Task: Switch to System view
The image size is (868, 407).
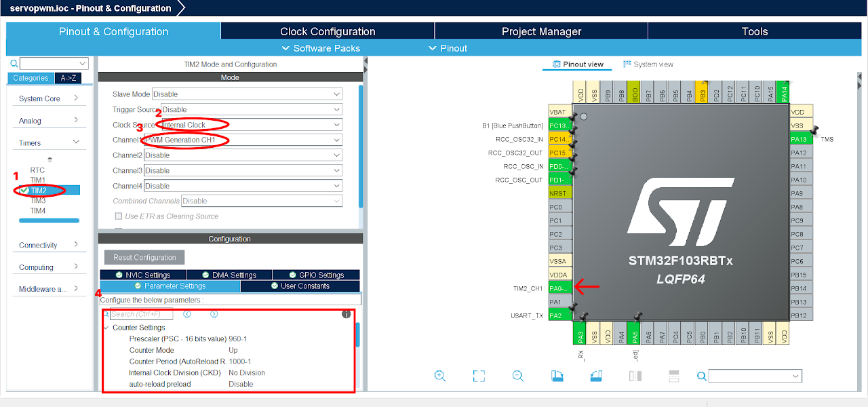Action: (648, 64)
